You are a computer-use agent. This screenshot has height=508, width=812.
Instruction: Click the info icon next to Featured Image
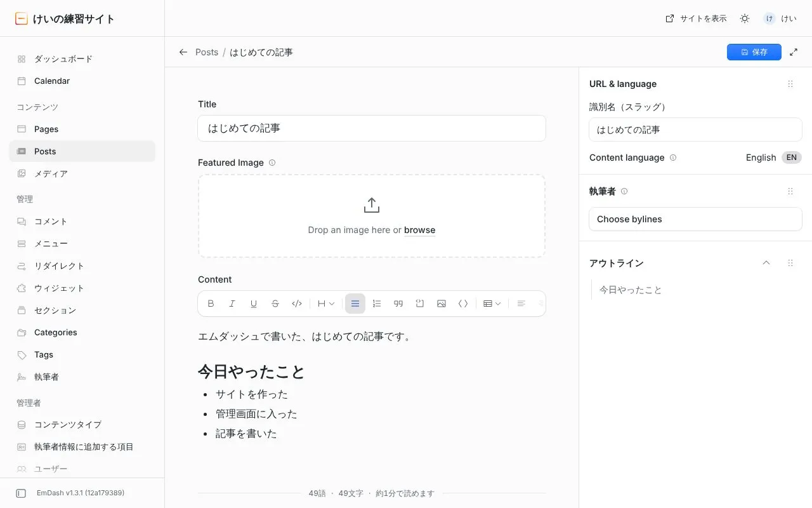[x=272, y=163]
